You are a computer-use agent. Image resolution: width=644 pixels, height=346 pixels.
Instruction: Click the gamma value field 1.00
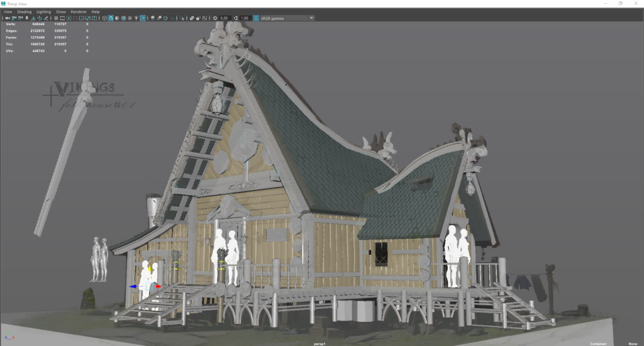click(245, 18)
